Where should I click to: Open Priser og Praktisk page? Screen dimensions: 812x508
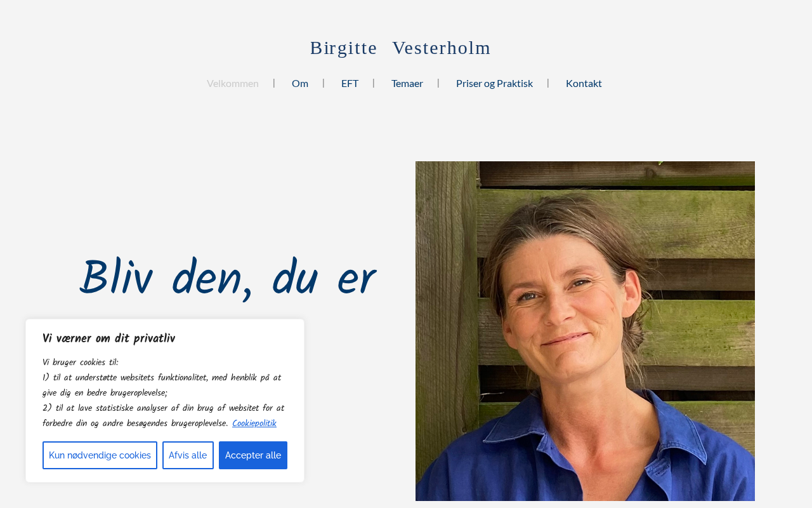494,83
